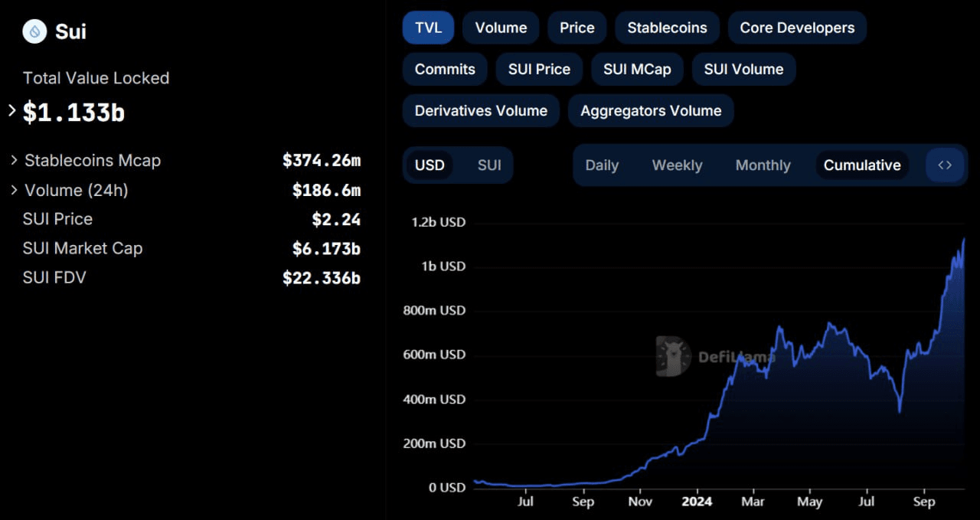Enable the Stablecoins chart metric
Viewport: 980px width, 520px height.
click(x=667, y=28)
